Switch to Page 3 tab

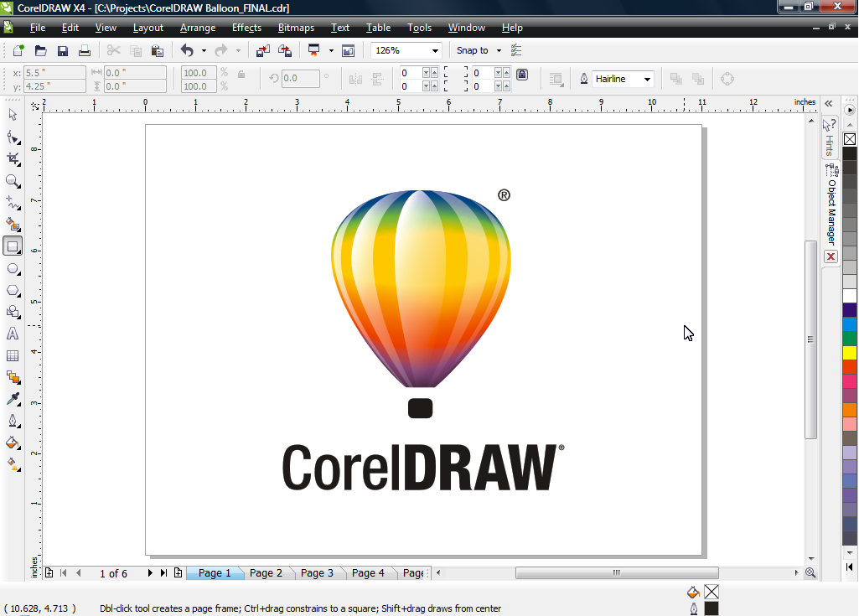point(317,572)
